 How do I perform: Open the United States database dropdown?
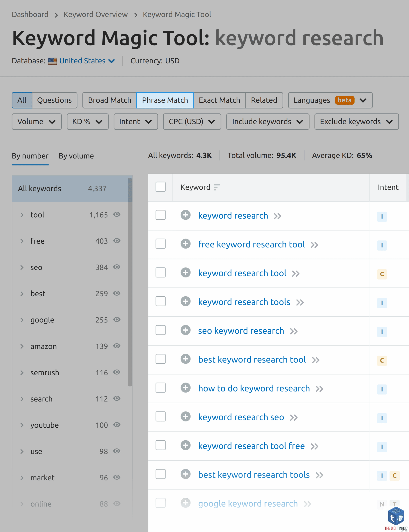tap(87, 61)
